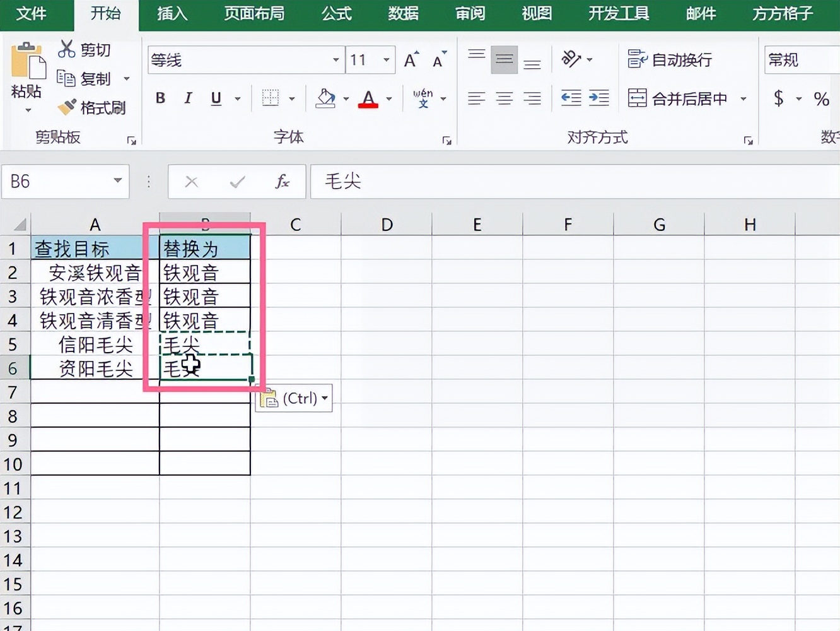
Task: Open the fill color paint bucket icon
Action: (x=325, y=98)
